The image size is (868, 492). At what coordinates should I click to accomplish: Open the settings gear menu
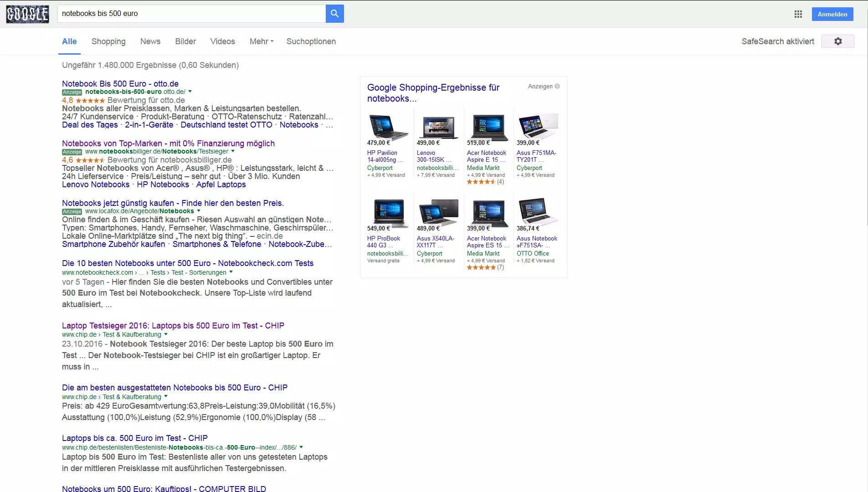pyautogui.click(x=837, y=41)
